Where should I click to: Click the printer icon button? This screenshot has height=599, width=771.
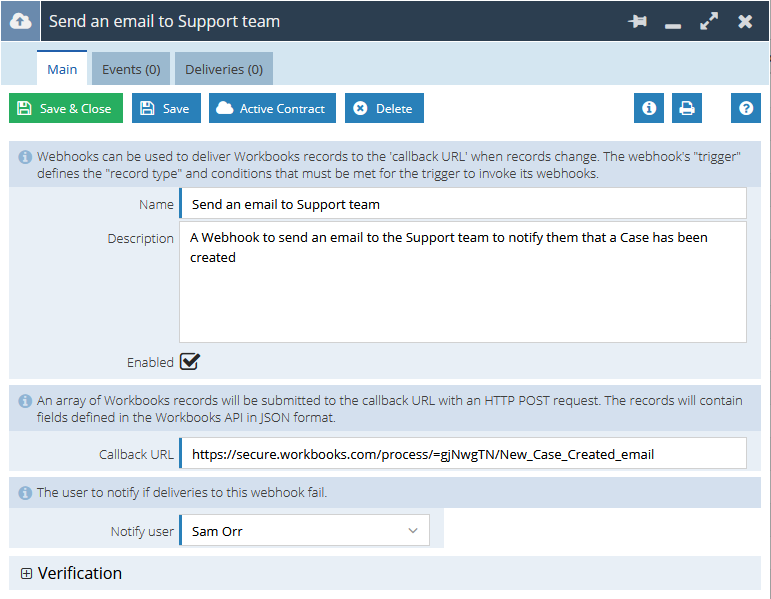[686, 108]
